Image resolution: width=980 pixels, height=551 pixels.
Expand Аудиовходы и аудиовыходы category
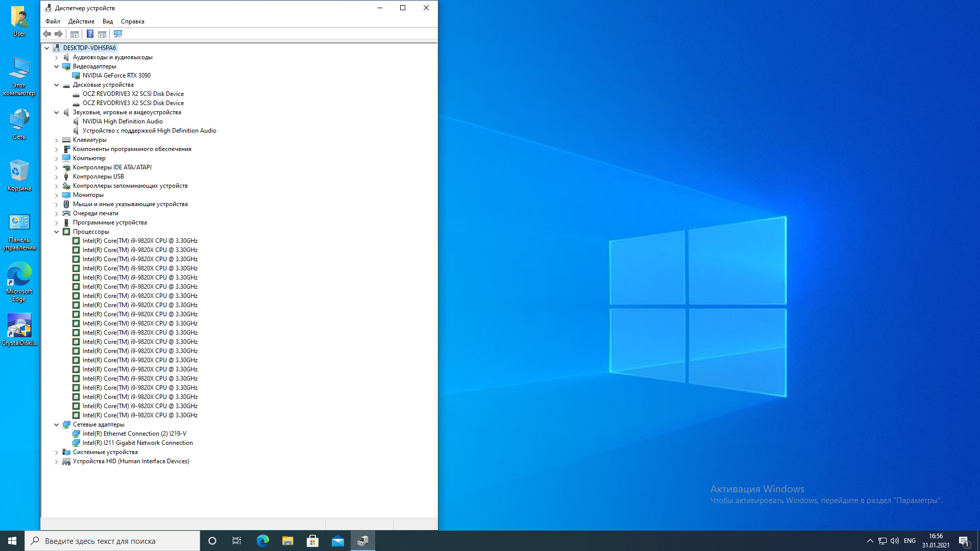point(57,57)
